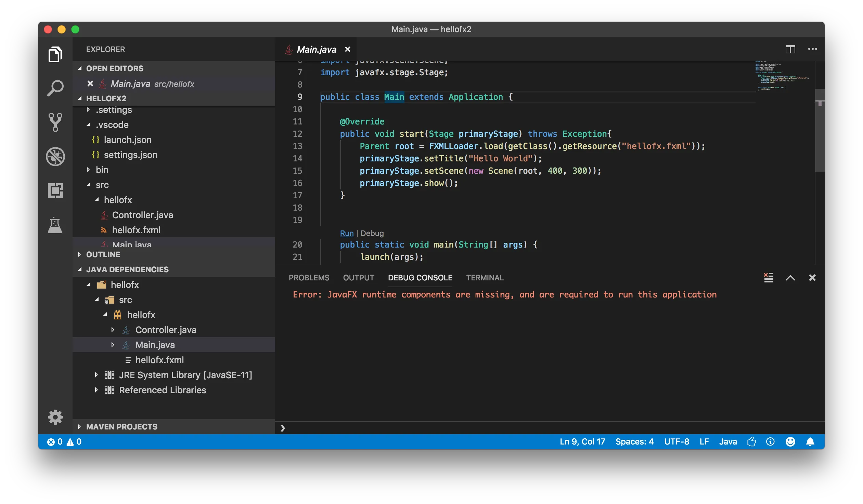Open the Debug view icon

[x=55, y=157]
